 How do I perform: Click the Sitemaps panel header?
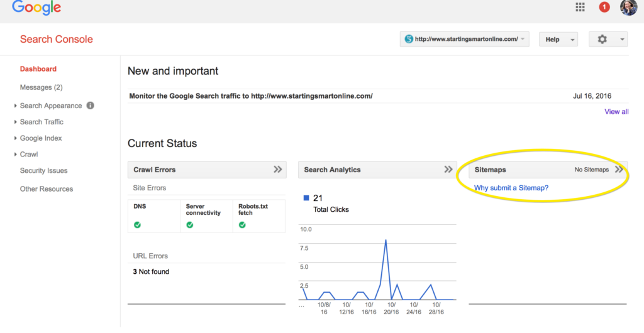[548, 170]
